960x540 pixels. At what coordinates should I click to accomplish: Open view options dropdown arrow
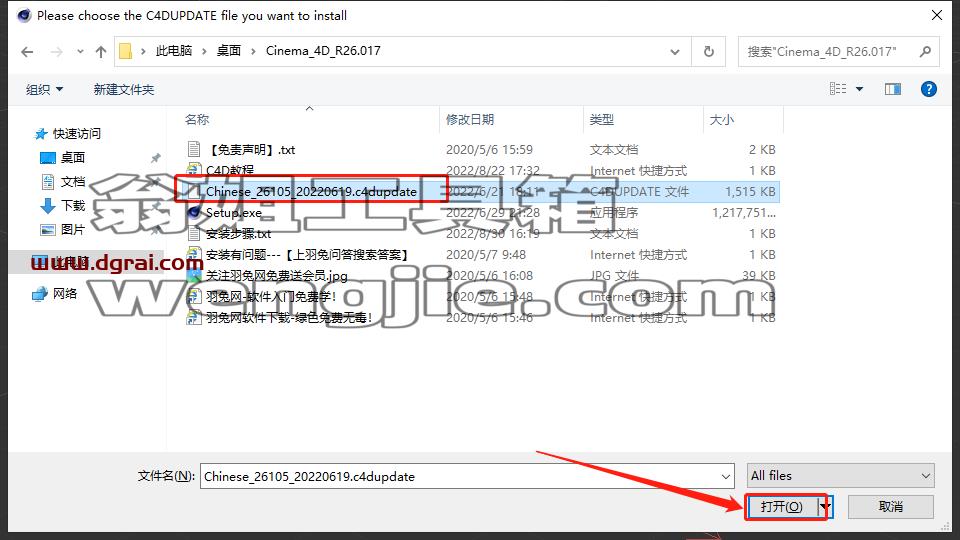pyautogui.click(x=860, y=89)
